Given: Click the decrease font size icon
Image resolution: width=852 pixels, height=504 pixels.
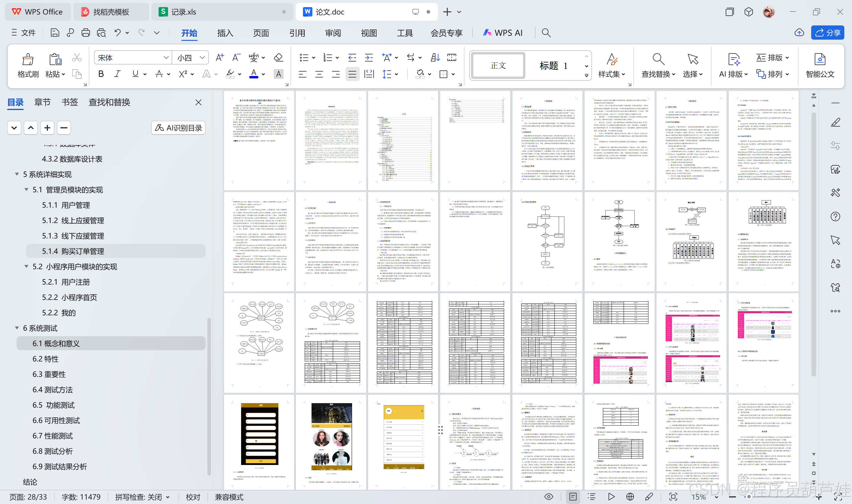Looking at the screenshot, I should (x=236, y=58).
